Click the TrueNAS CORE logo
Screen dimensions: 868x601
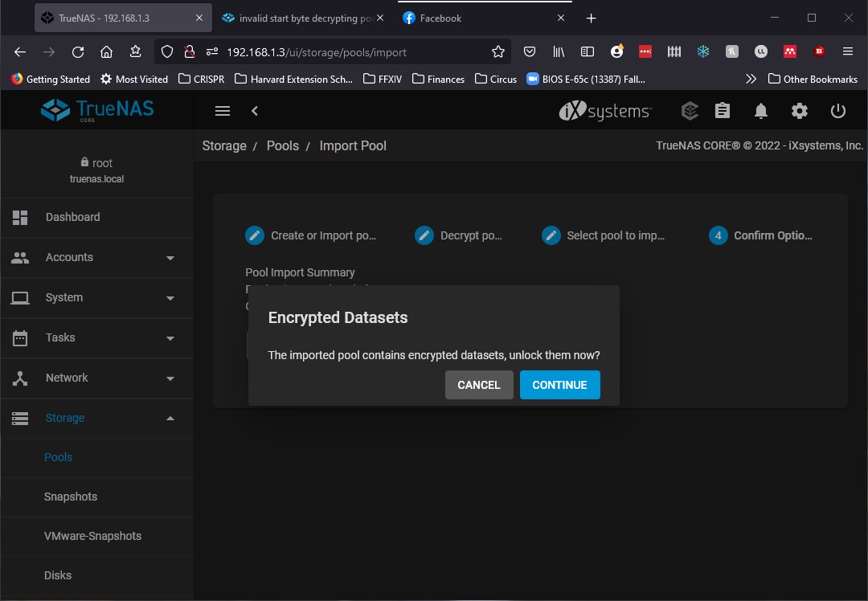point(97,110)
